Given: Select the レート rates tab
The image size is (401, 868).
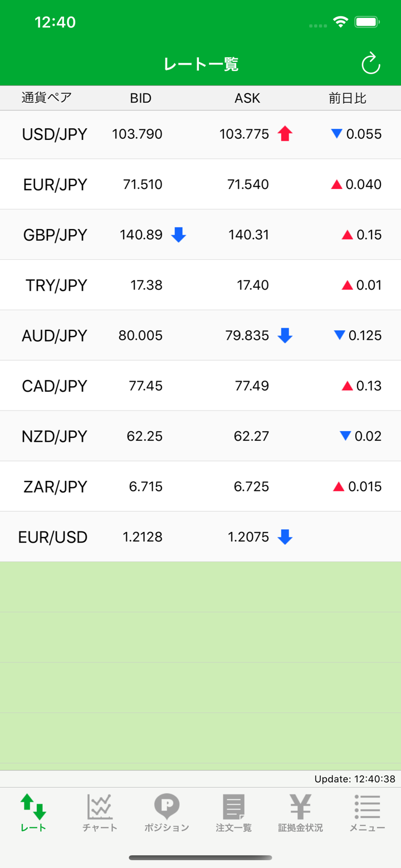Looking at the screenshot, I should coord(33,813).
